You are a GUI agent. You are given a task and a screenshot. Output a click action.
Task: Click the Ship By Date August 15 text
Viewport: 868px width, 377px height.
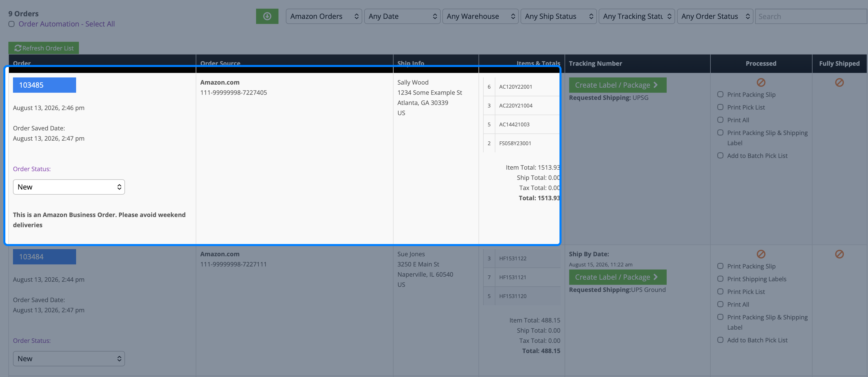click(x=600, y=264)
